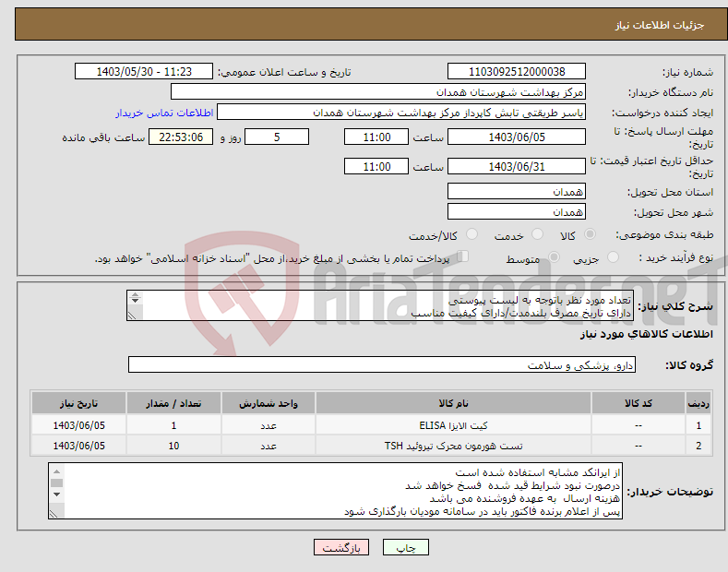Click the price validity date 1403/06/31 field
728x572 pixels.
(x=517, y=166)
